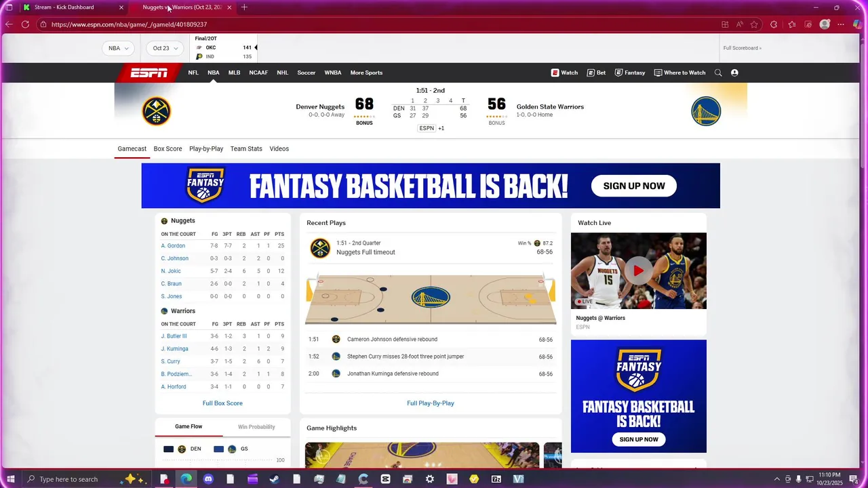
Task: Click the Windows taskbar search box
Action: [86, 479]
